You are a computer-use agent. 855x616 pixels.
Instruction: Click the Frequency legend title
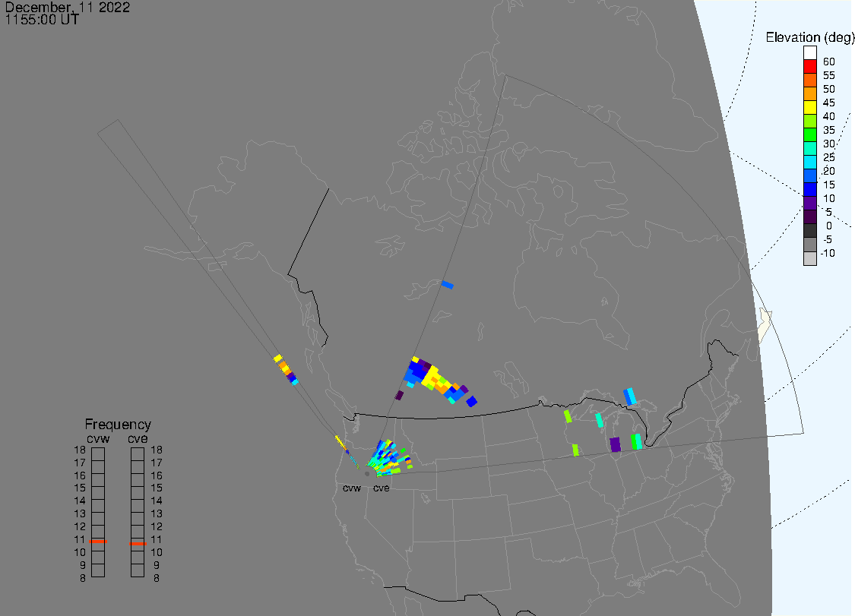click(118, 425)
